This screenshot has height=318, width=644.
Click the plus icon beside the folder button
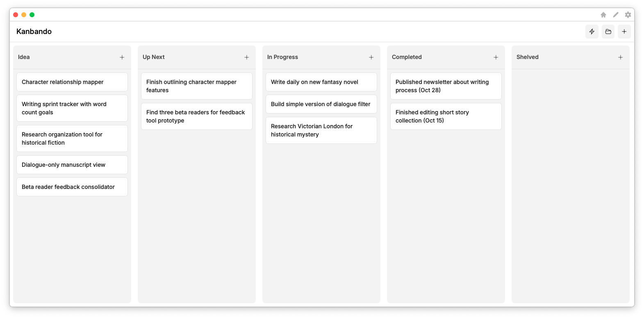coord(624,32)
